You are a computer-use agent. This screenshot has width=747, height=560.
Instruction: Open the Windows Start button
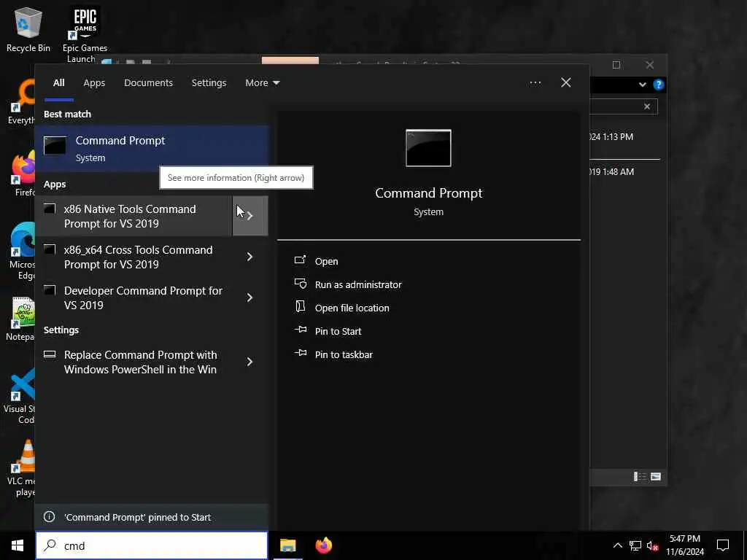[x=18, y=545]
